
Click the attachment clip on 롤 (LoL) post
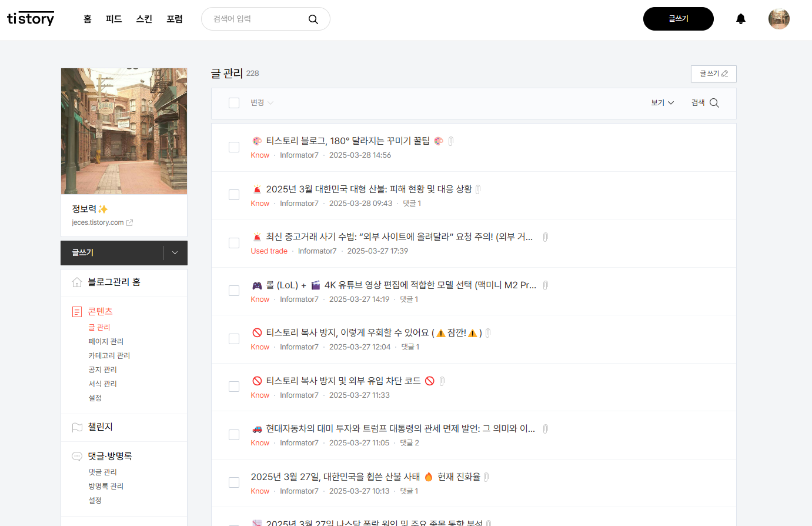coord(546,285)
